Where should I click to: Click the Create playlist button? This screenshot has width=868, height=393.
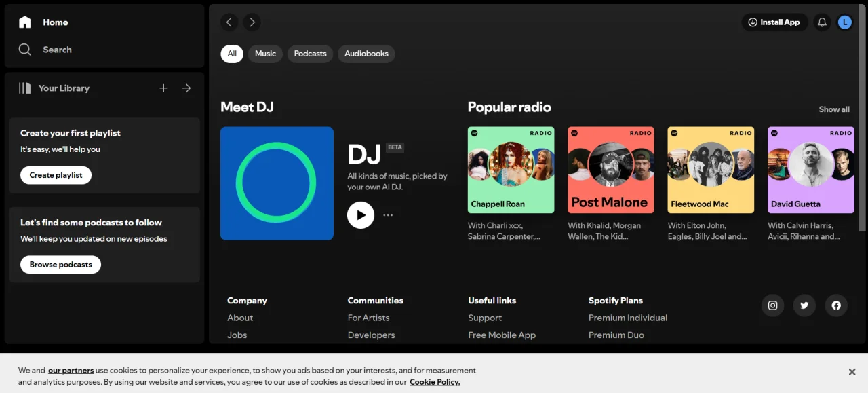pos(56,175)
